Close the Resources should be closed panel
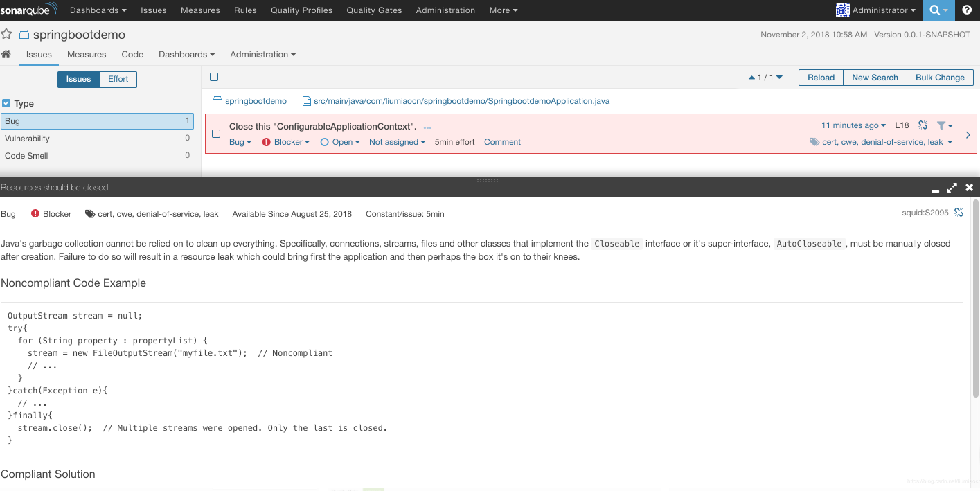 (969, 187)
